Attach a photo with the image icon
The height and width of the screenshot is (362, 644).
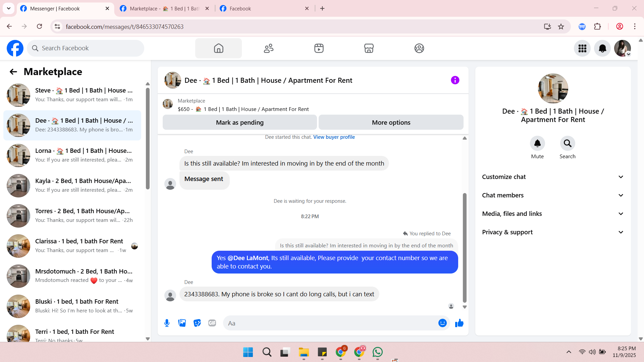[182, 323]
